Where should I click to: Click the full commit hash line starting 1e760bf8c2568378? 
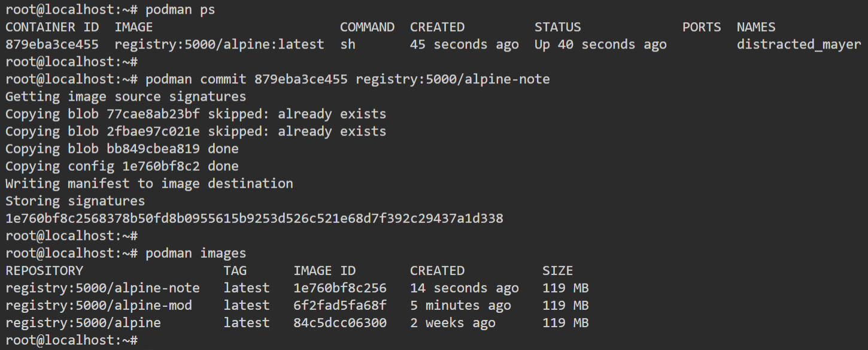coord(254,218)
